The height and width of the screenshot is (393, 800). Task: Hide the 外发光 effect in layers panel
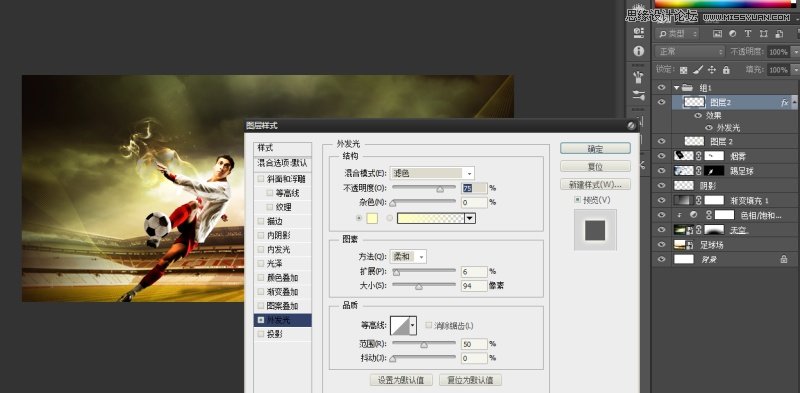709,128
